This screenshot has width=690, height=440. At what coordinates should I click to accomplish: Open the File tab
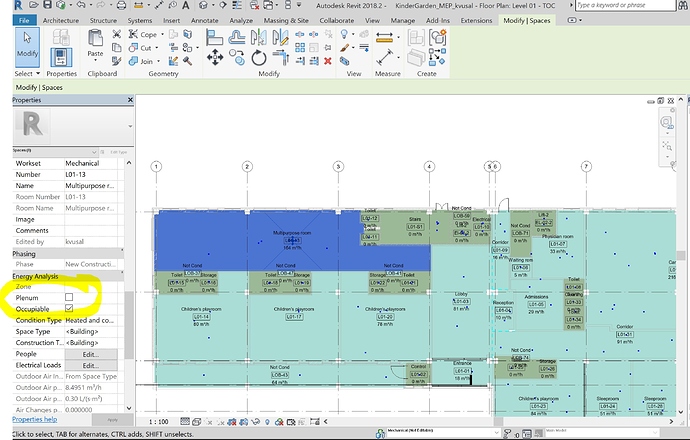pos(24,20)
